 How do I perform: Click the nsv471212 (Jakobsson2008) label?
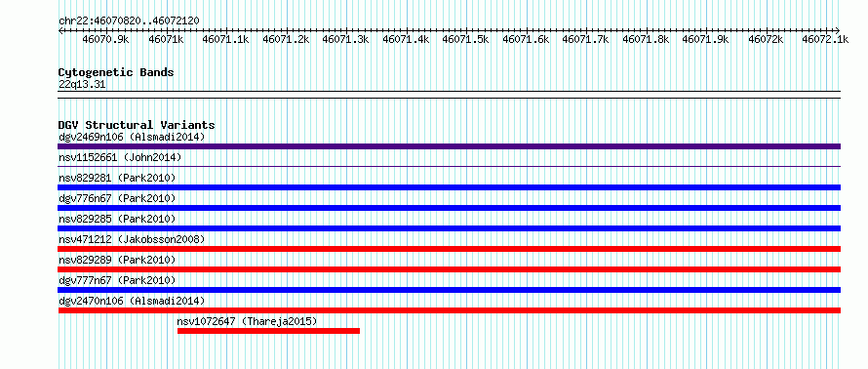[132, 239]
